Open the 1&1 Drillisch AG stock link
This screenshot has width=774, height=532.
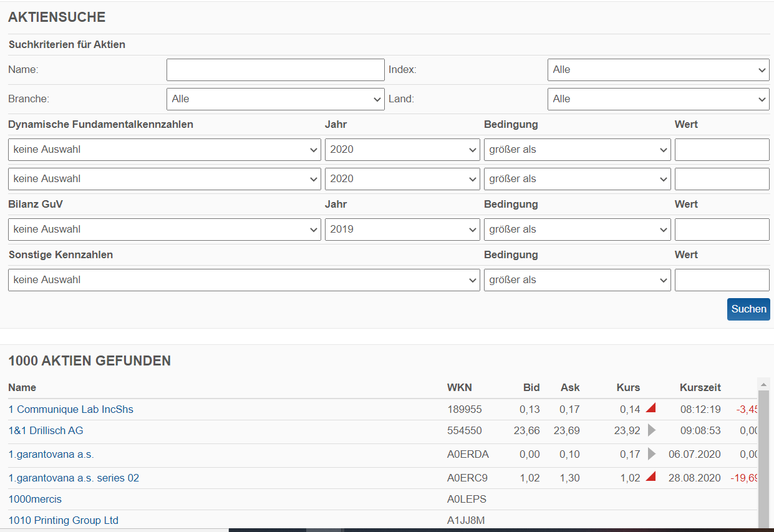click(x=46, y=430)
